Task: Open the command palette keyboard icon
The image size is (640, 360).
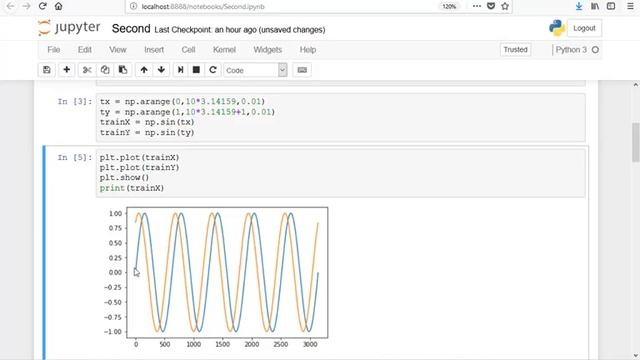Action: tap(302, 70)
